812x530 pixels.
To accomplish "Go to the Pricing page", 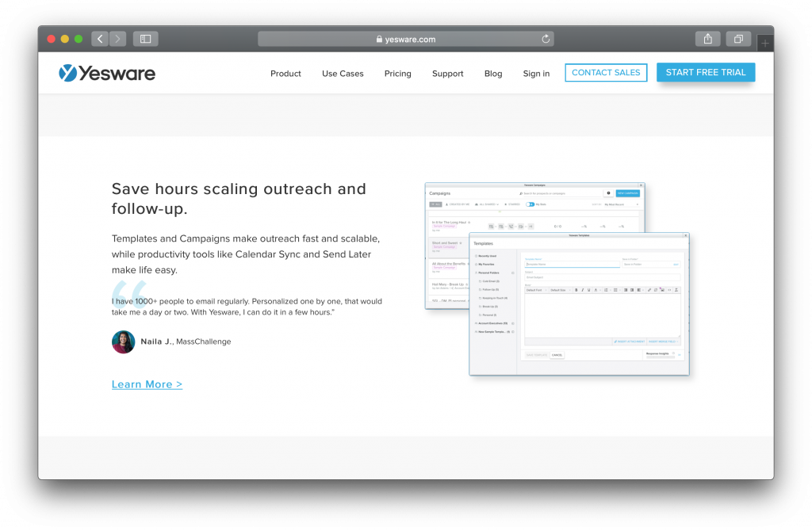I will tap(398, 74).
